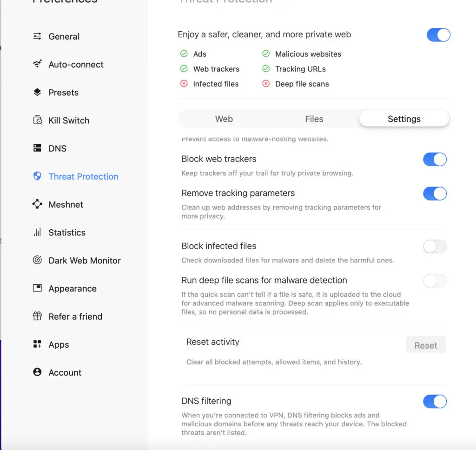Viewport: 476px width, 450px height.
Task: Click the Kill Switch icon
Action: click(x=37, y=120)
